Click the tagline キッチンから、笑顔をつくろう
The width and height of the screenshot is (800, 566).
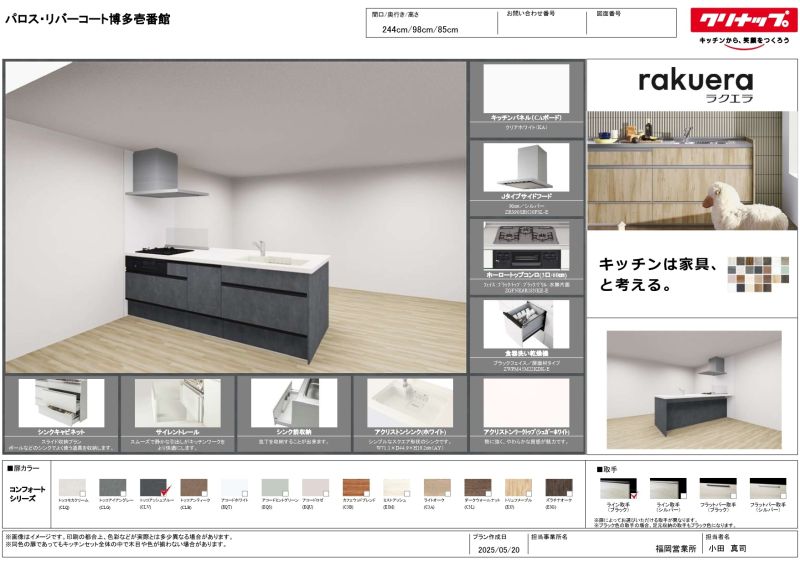pyautogui.click(x=744, y=40)
